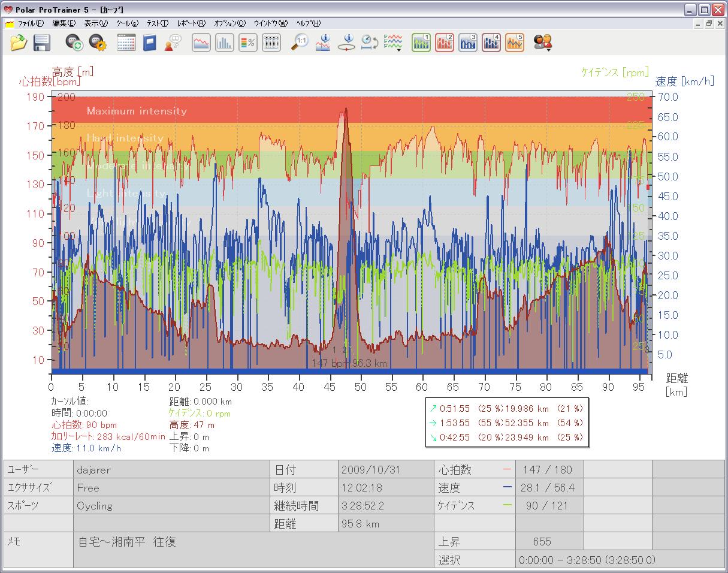Select graph preset 2 red icon

[445, 43]
